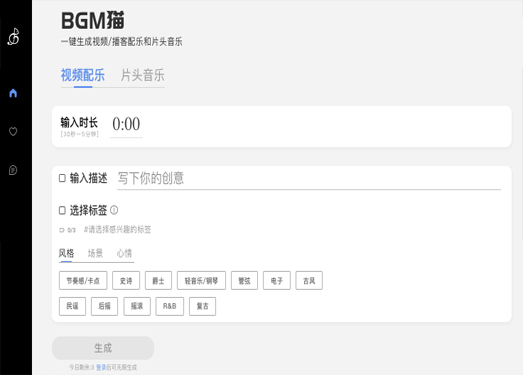
Task: Tick the 选择标签 checkbox
Action: pyautogui.click(x=62, y=210)
